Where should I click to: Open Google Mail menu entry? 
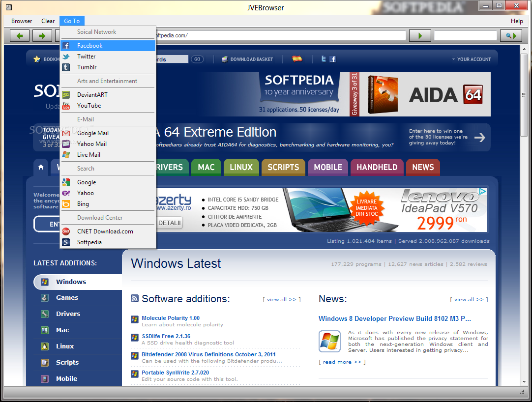pos(108,133)
